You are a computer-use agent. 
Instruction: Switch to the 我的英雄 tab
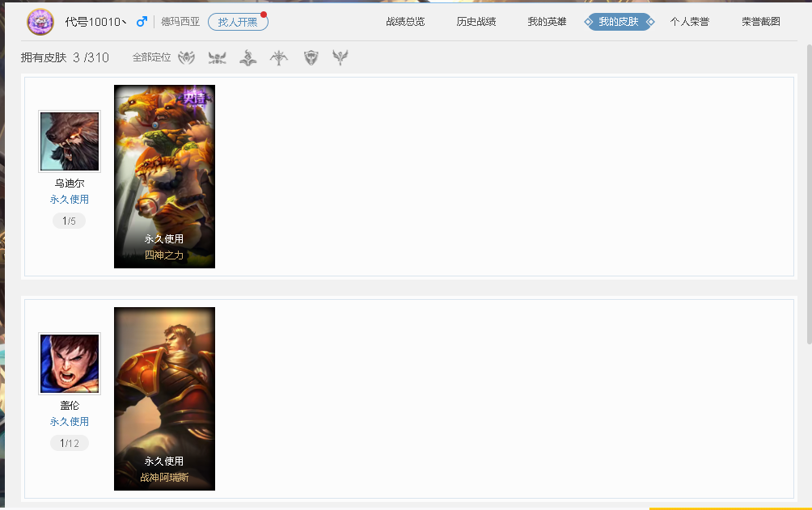(x=547, y=22)
